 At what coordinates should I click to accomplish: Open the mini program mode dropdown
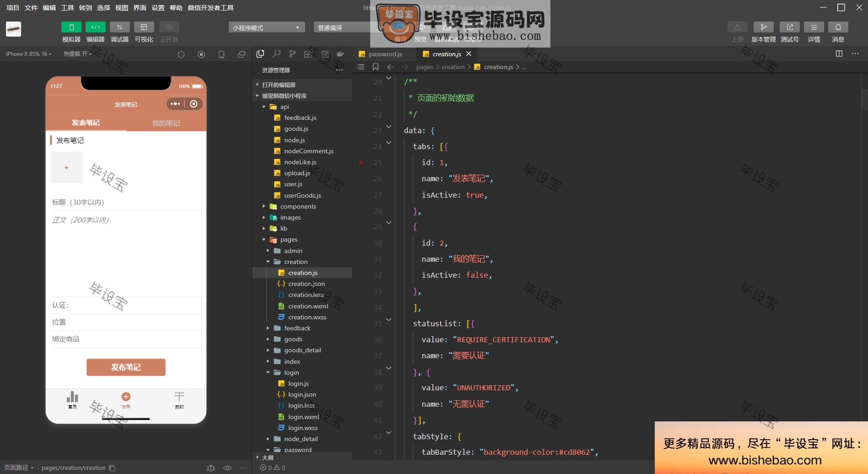[x=267, y=27]
